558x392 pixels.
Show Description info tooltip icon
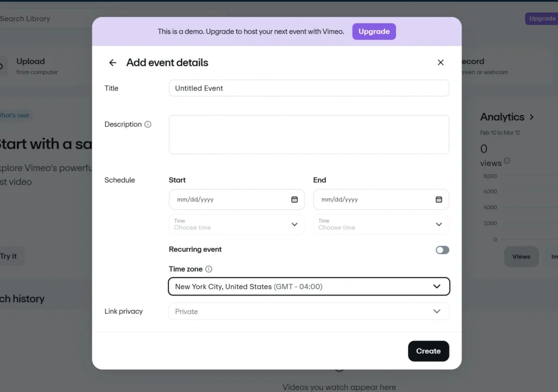click(x=148, y=124)
